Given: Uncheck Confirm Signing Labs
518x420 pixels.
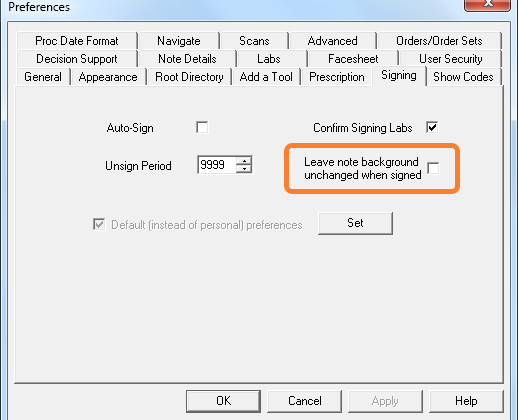Looking at the screenshot, I should (432, 127).
